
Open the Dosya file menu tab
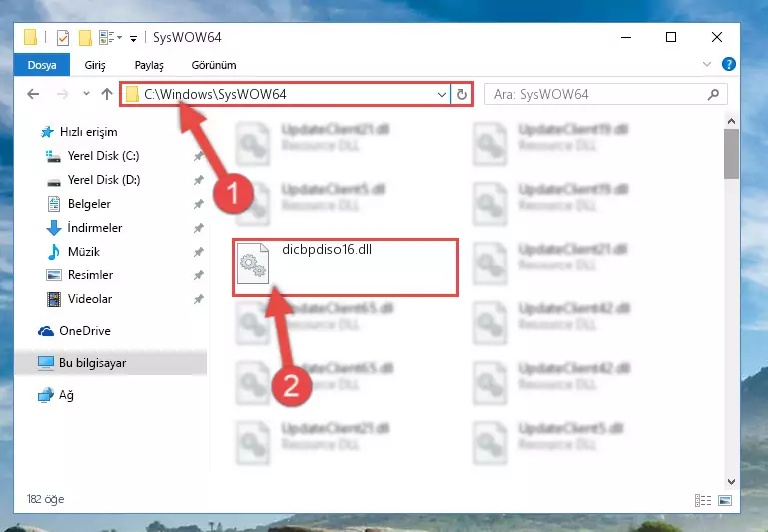coord(42,65)
